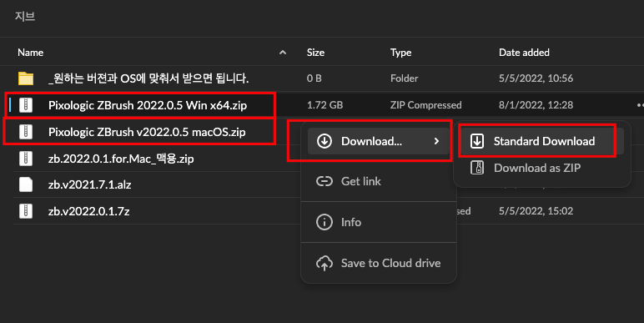Click the ZIP icon for ZBrush Win x64
This screenshot has width=644, height=323.
(26, 105)
